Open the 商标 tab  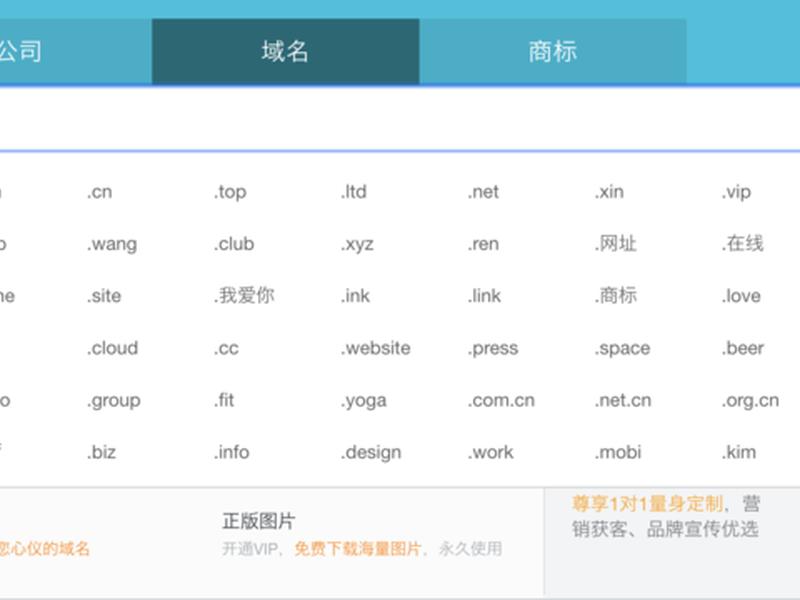click(x=553, y=52)
